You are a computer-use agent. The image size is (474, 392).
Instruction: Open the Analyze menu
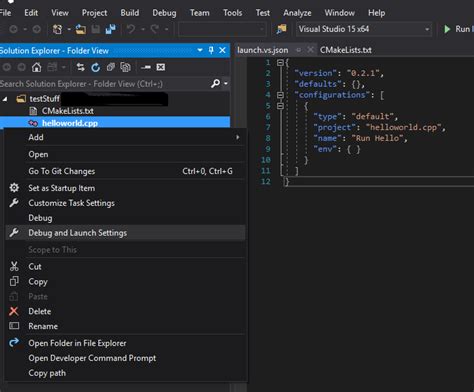297,13
